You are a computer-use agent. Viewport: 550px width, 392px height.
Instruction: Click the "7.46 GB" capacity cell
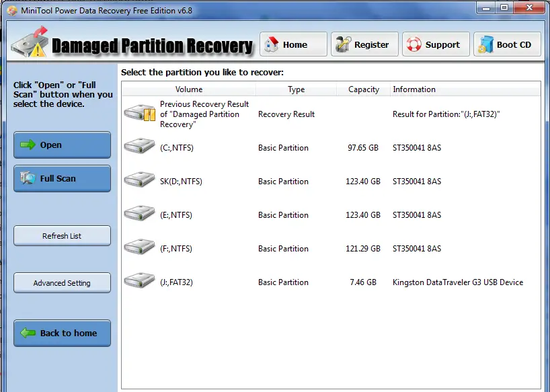(x=363, y=282)
